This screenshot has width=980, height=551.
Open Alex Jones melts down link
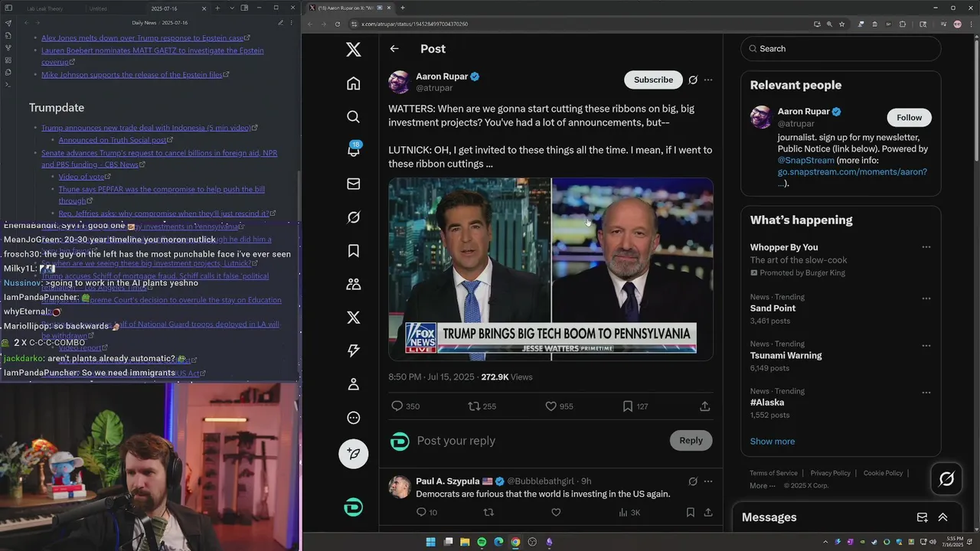142,37
